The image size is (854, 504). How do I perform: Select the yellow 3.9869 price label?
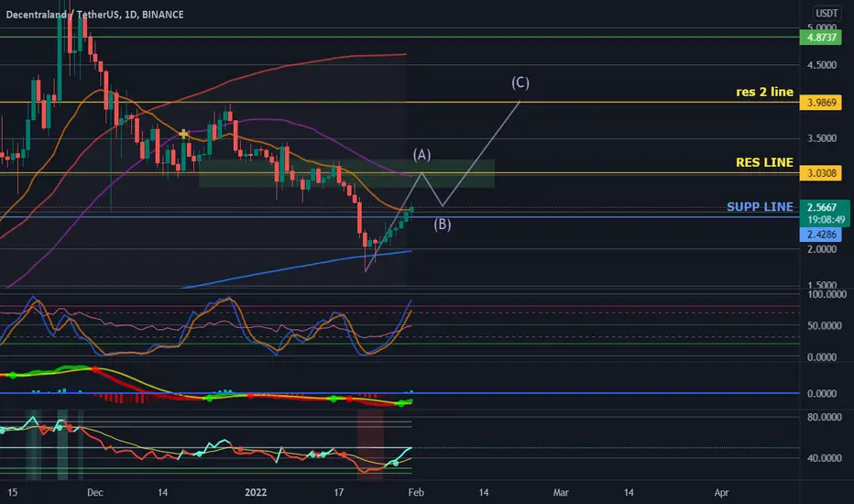[x=821, y=103]
